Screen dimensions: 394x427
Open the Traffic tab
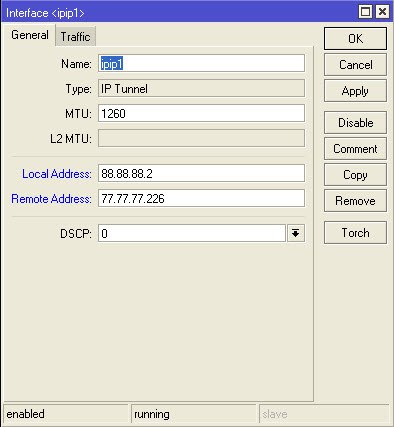tap(76, 36)
